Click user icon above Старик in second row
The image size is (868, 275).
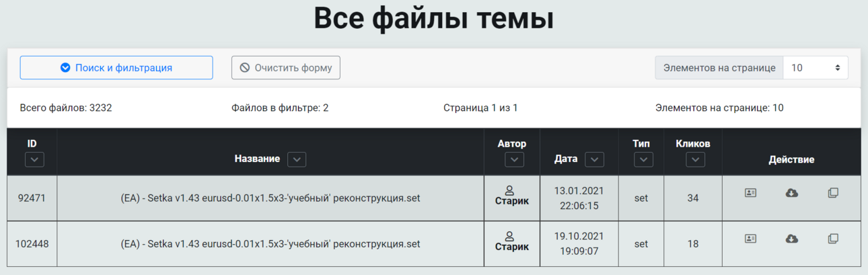coord(509,236)
